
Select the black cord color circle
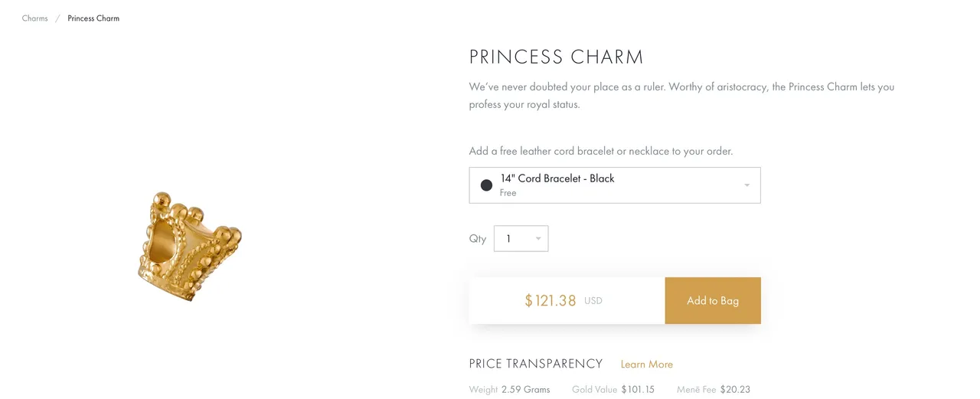486,185
